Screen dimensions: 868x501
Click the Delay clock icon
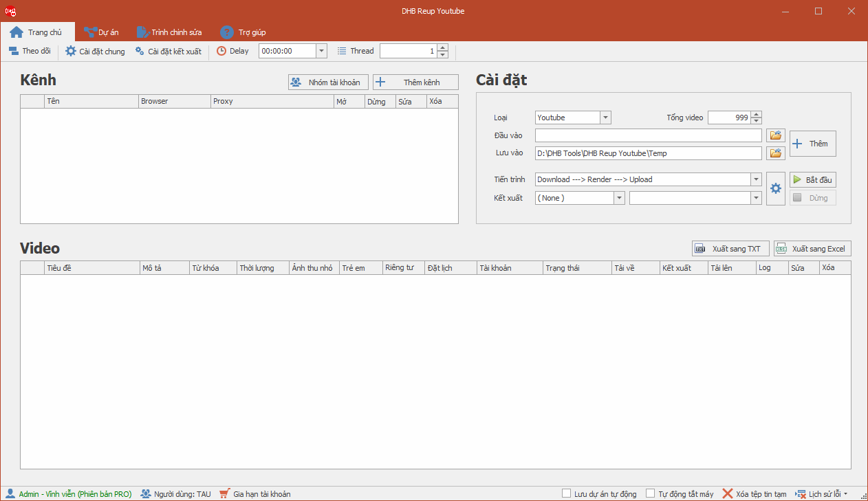click(221, 51)
